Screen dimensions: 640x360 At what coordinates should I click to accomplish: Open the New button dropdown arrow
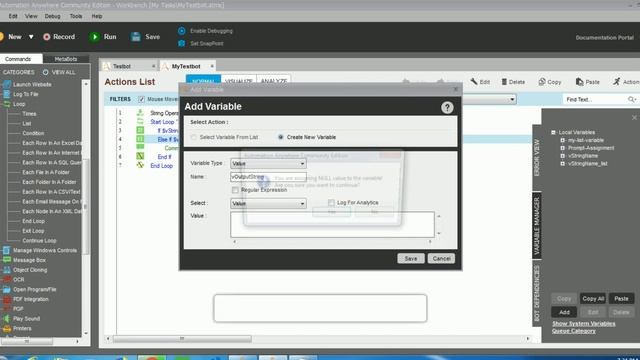coord(31,37)
